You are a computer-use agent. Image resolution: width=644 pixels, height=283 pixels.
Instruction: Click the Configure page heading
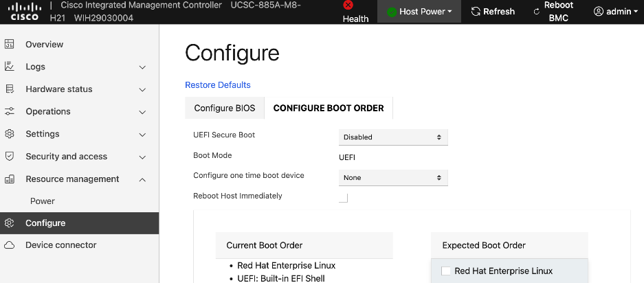tap(232, 54)
